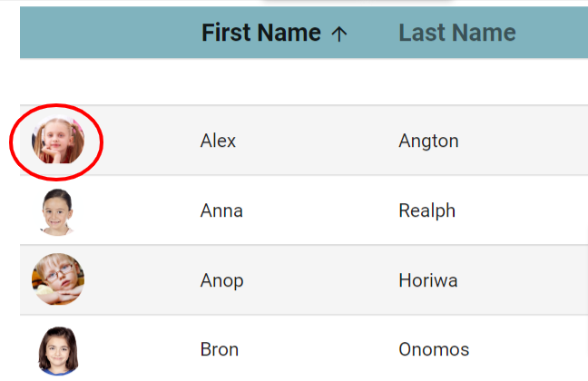Click the first name Anna
588x381 pixels.
coord(221,210)
